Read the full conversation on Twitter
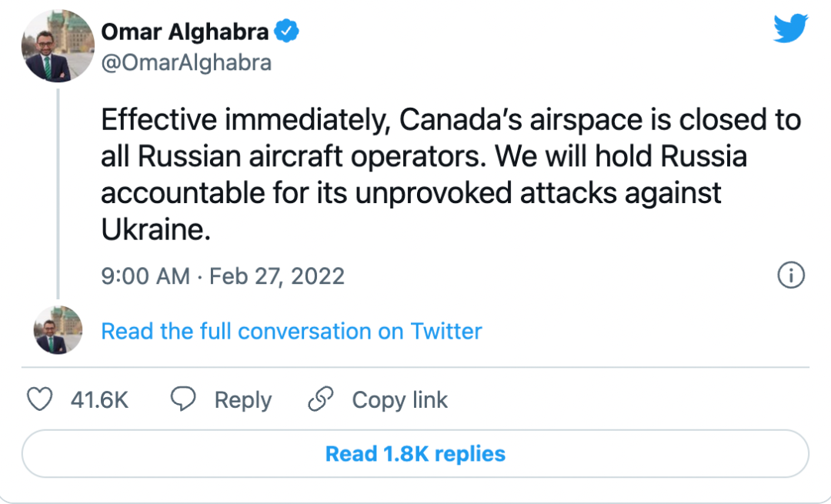Screen dimensions: 831x504 [x=292, y=331]
